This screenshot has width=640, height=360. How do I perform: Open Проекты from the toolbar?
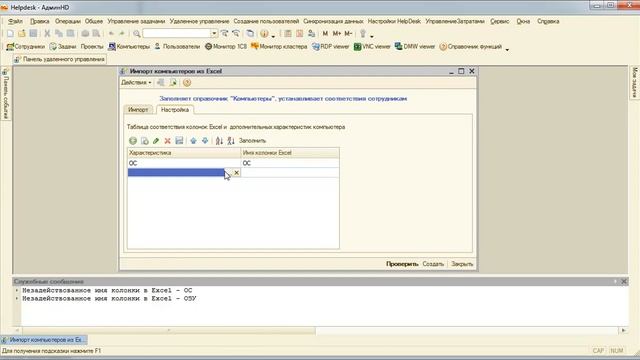[x=92, y=47]
